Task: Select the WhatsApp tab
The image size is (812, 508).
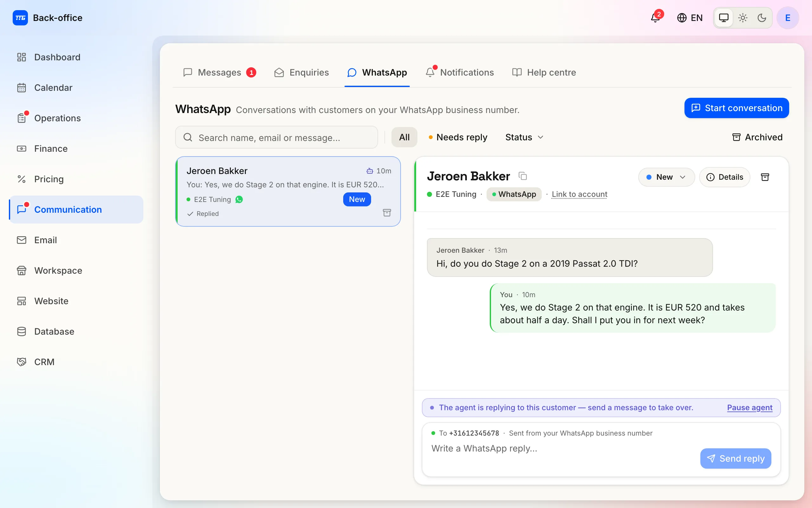Action: click(377, 72)
